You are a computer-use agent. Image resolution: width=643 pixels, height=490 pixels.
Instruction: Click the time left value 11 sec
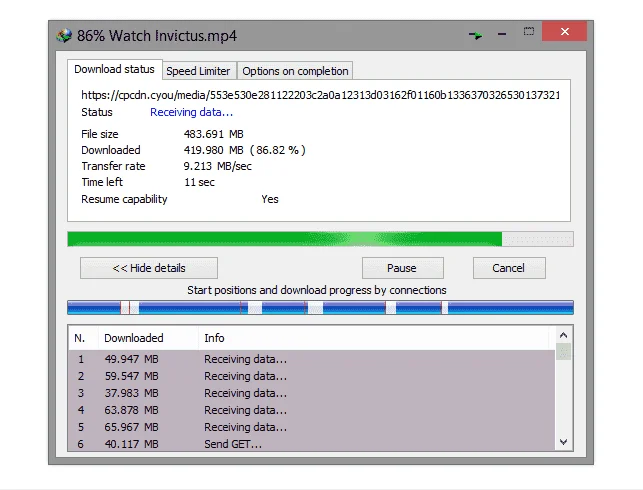point(199,182)
